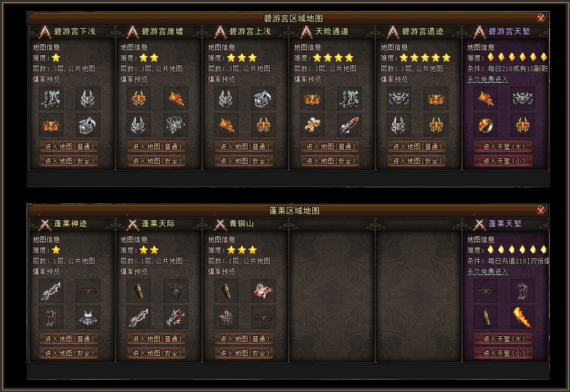This screenshot has width=570, height=392.
Task: Click the necklace drop icon in 蓬莱天际
Action: 176,291
